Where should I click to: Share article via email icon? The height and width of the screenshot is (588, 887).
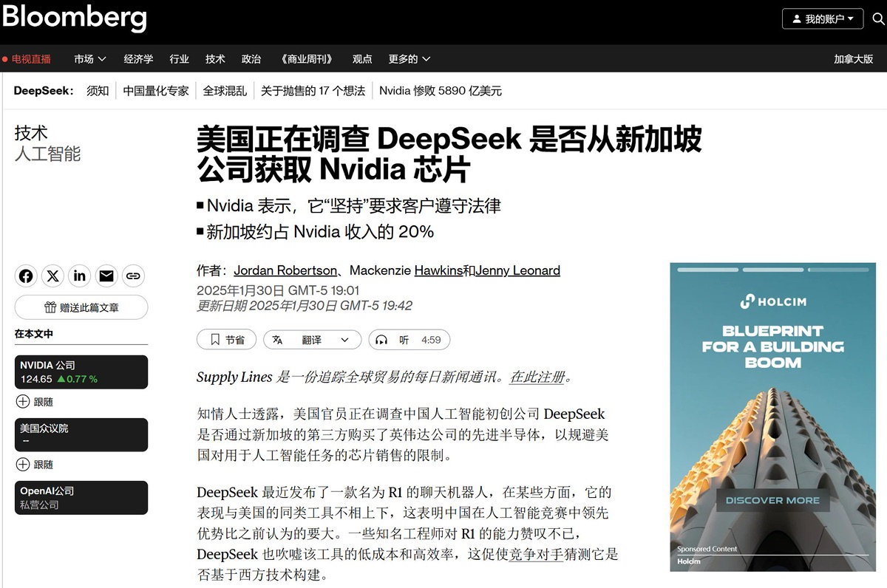coord(106,276)
